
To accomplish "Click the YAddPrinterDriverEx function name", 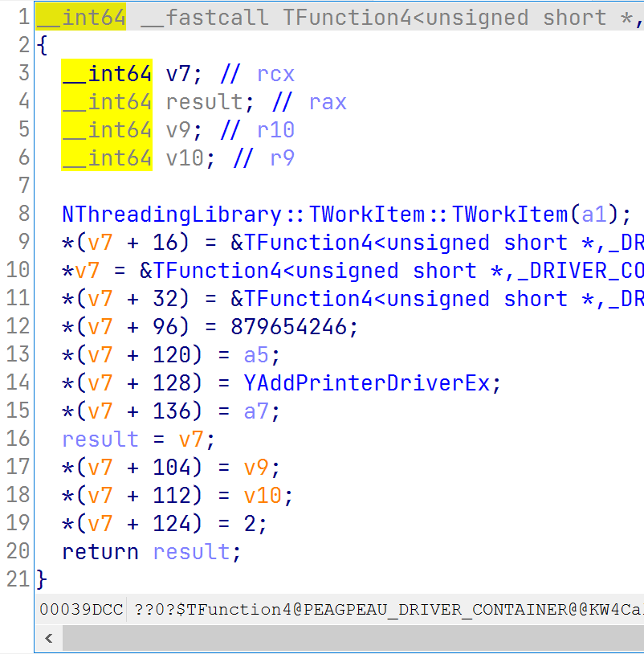I will [366, 383].
